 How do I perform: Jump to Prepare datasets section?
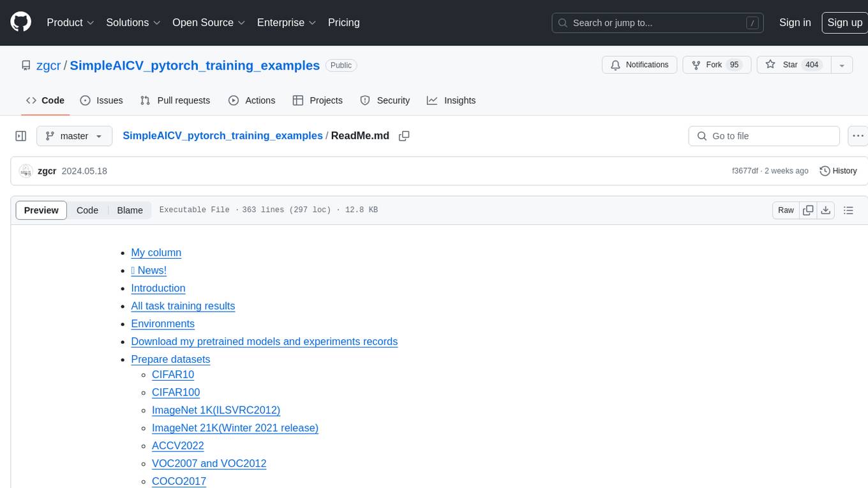170,359
